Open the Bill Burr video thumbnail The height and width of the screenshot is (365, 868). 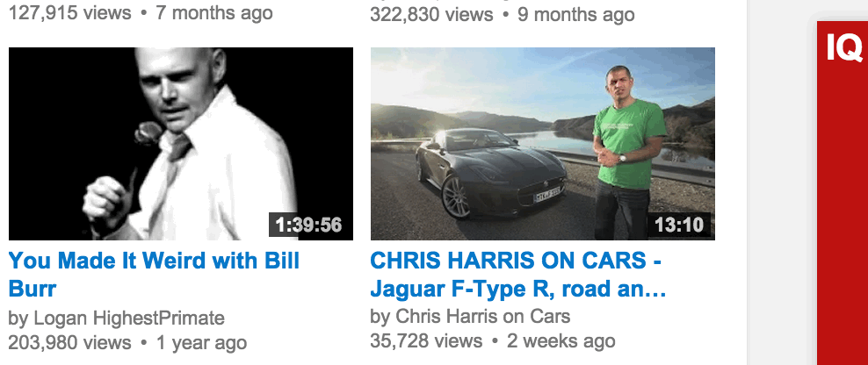(180, 144)
